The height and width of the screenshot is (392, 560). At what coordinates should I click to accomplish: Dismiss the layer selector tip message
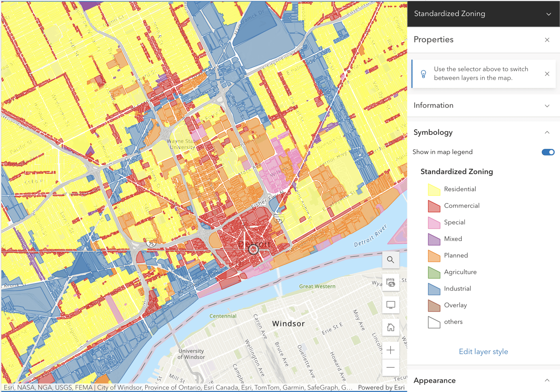pyautogui.click(x=547, y=73)
